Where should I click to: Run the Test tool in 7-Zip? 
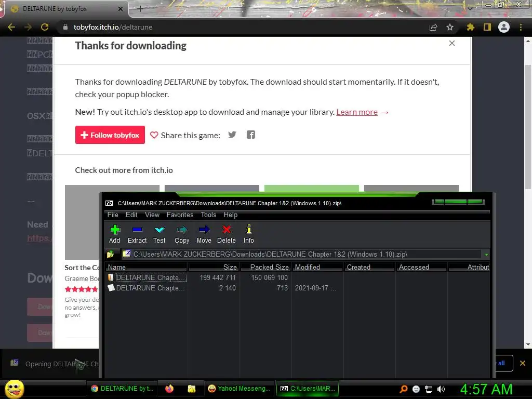click(159, 234)
